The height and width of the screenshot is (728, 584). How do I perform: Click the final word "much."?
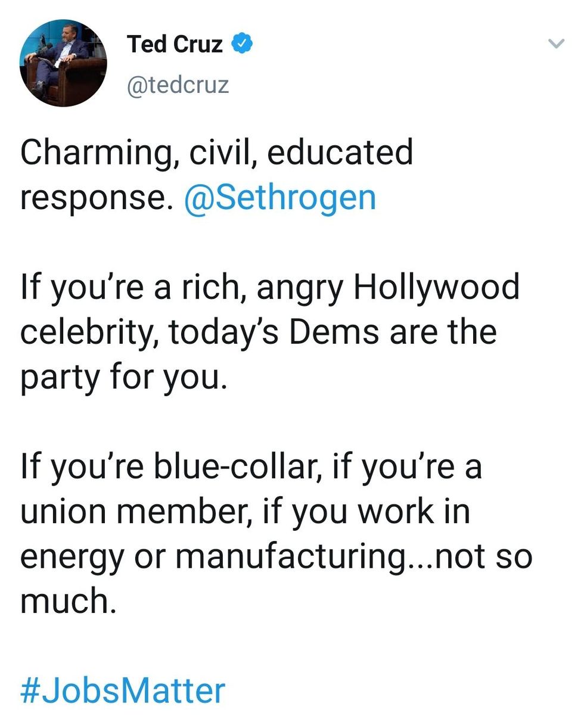pos(68,601)
